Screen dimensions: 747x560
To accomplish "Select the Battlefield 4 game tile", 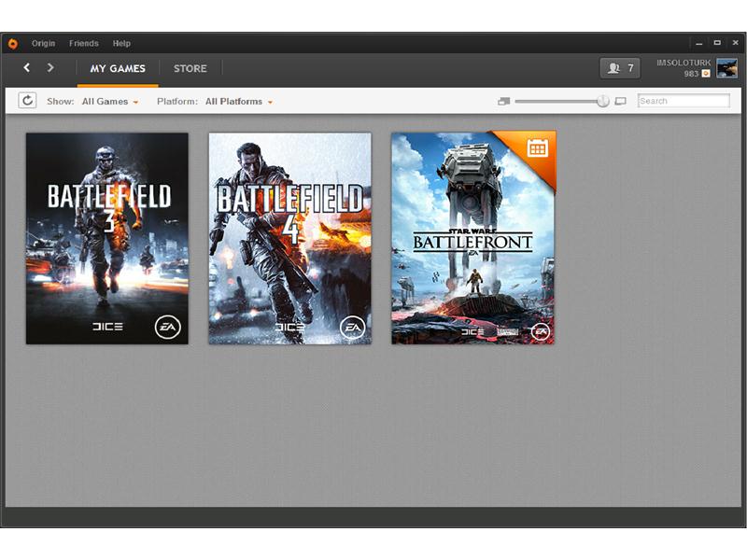I will click(289, 239).
